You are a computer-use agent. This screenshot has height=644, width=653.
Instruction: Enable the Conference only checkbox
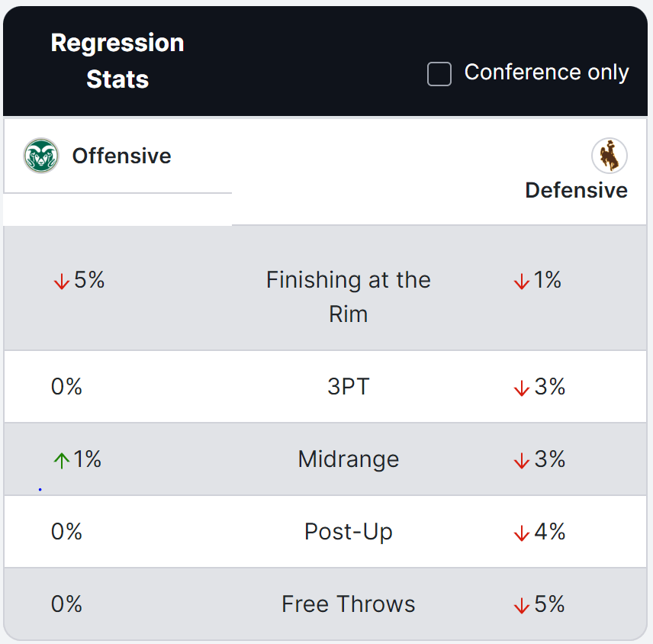pyautogui.click(x=439, y=74)
